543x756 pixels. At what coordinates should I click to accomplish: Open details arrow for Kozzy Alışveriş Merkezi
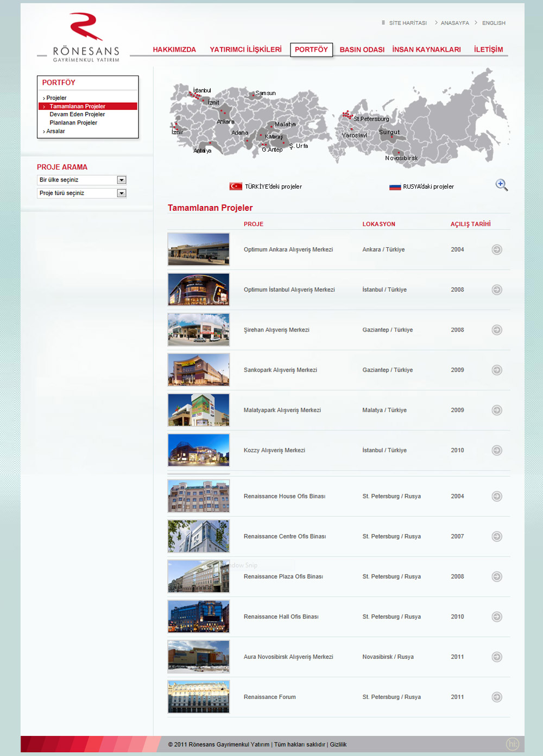(497, 450)
